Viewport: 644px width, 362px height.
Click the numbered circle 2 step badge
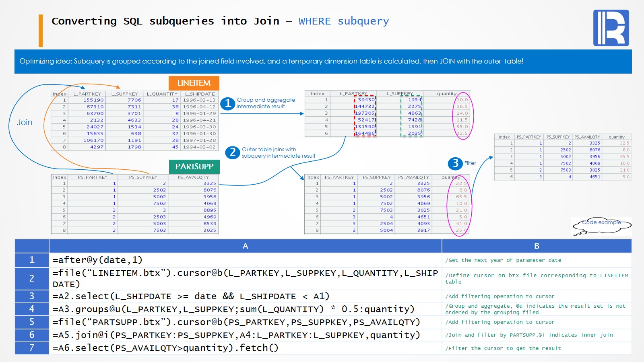pos(232,152)
